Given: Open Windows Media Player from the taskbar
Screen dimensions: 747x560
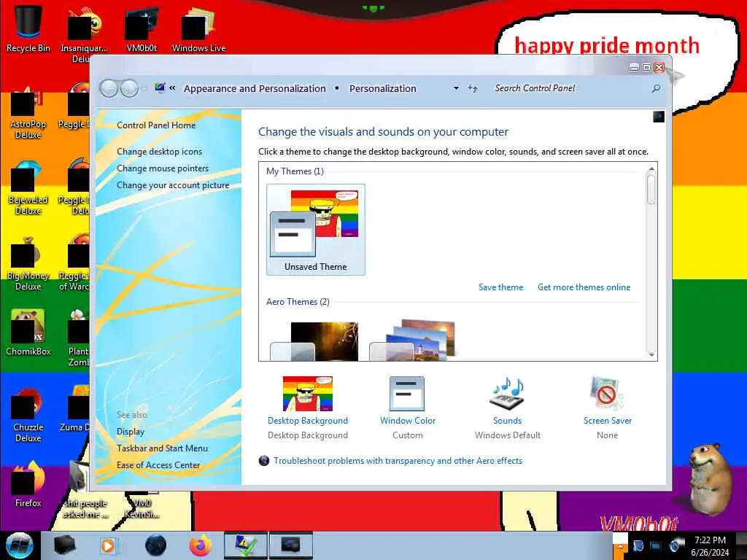Looking at the screenshot, I should tap(108, 545).
